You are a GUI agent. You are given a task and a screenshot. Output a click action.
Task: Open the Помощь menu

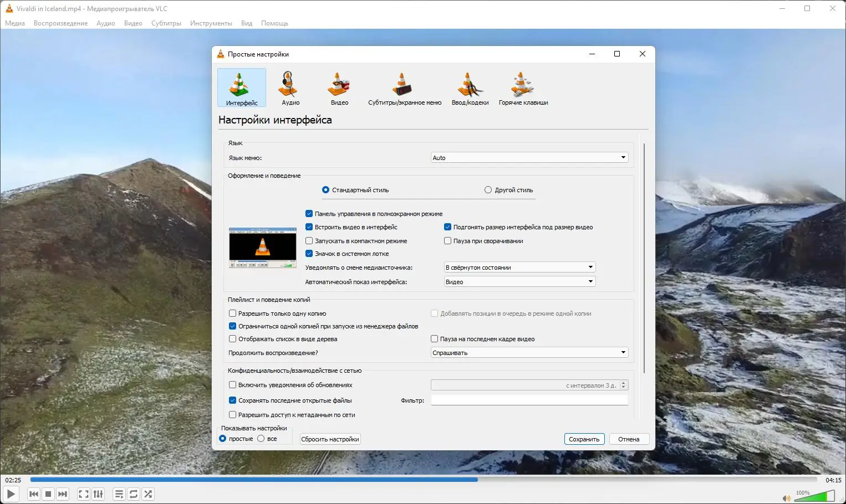coord(274,23)
